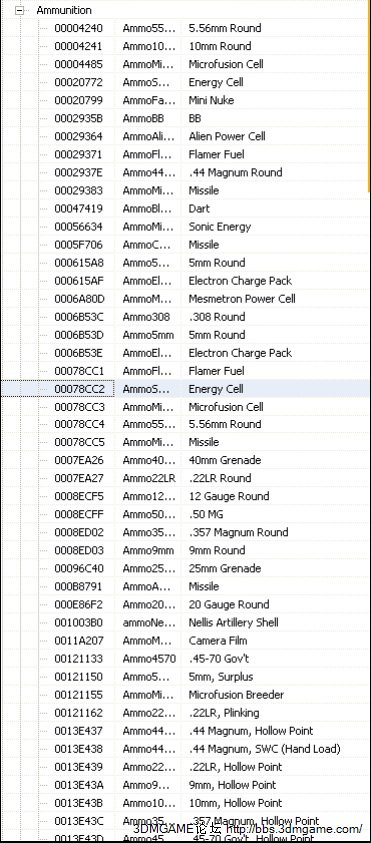Select the Mini Nuke entry

tap(211, 100)
